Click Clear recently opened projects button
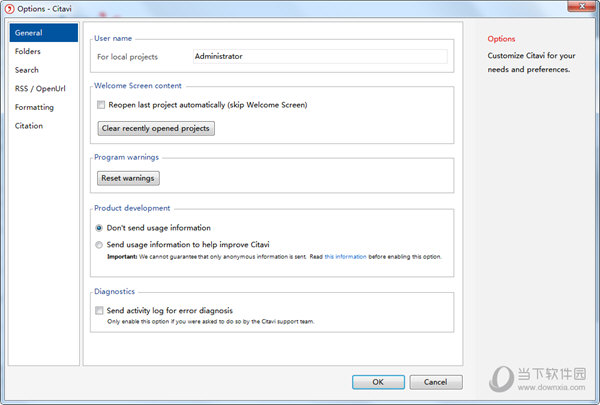This screenshot has height=405, width=600. (156, 129)
